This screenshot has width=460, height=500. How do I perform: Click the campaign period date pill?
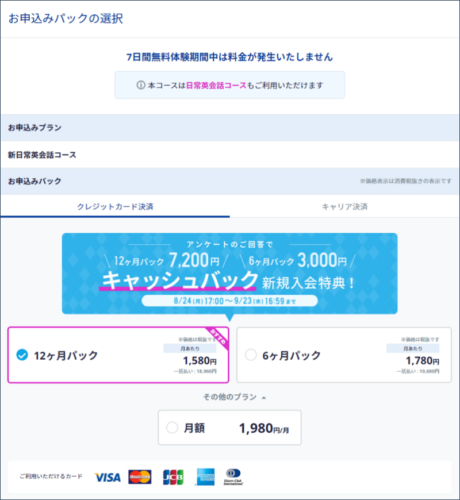pos(230,301)
